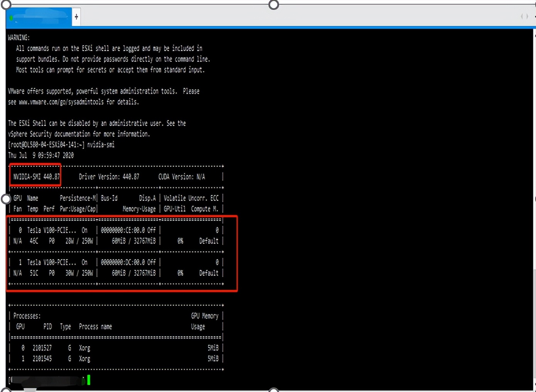Image resolution: width=536 pixels, height=392 pixels.
Task: Click the "Compute M." column header
Action: pos(205,209)
